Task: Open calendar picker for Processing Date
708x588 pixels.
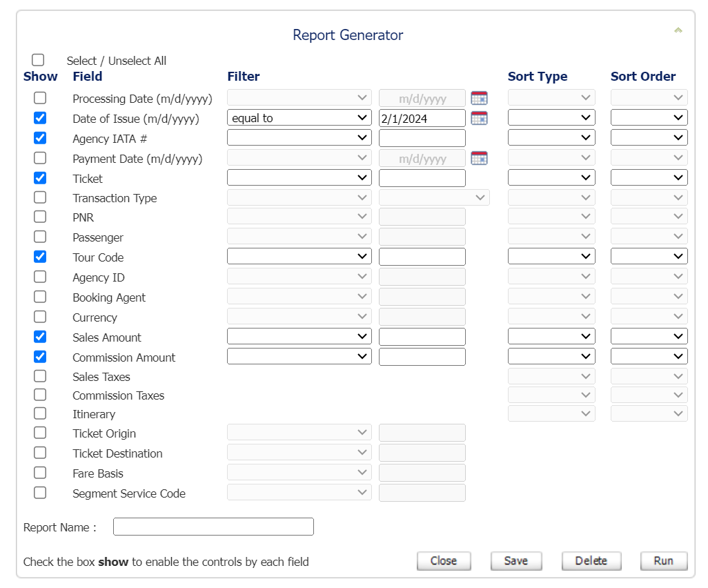Action: pyautogui.click(x=479, y=98)
